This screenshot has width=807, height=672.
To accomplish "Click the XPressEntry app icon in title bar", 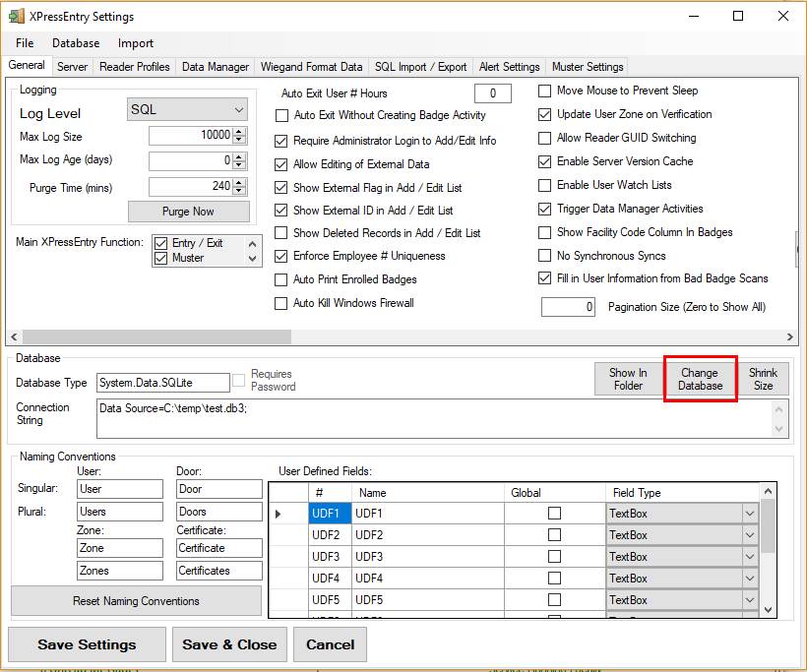I will [17, 17].
